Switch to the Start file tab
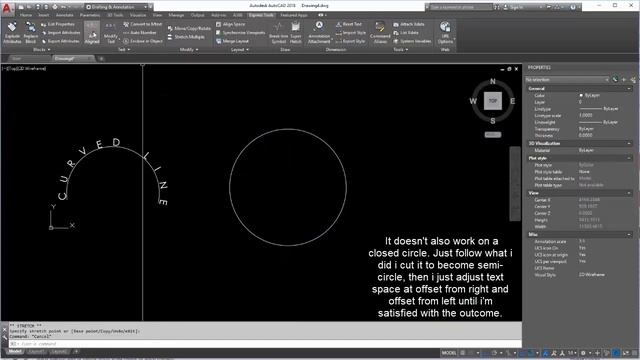This screenshot has height=360, width=640. pos(17,59)
